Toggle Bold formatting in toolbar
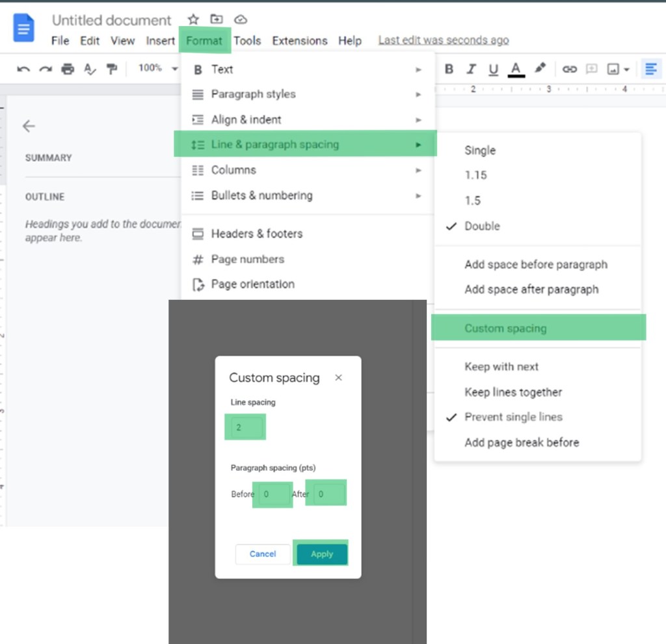 pyautogui.click(x=449, y=69)
